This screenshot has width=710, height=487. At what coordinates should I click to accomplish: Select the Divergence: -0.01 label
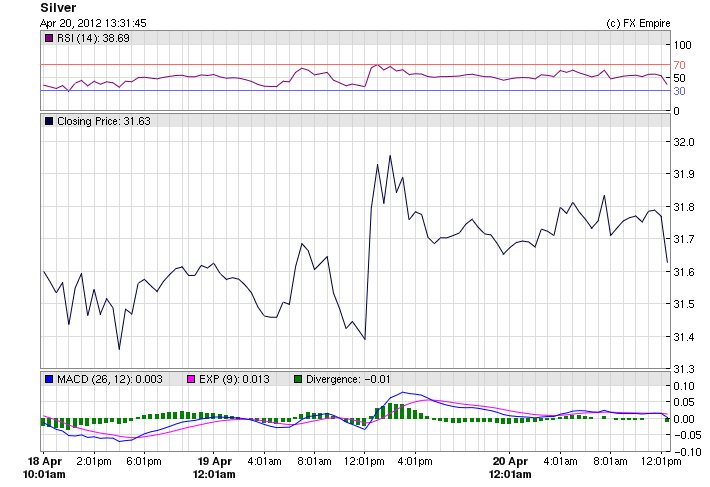pos(350,379)
